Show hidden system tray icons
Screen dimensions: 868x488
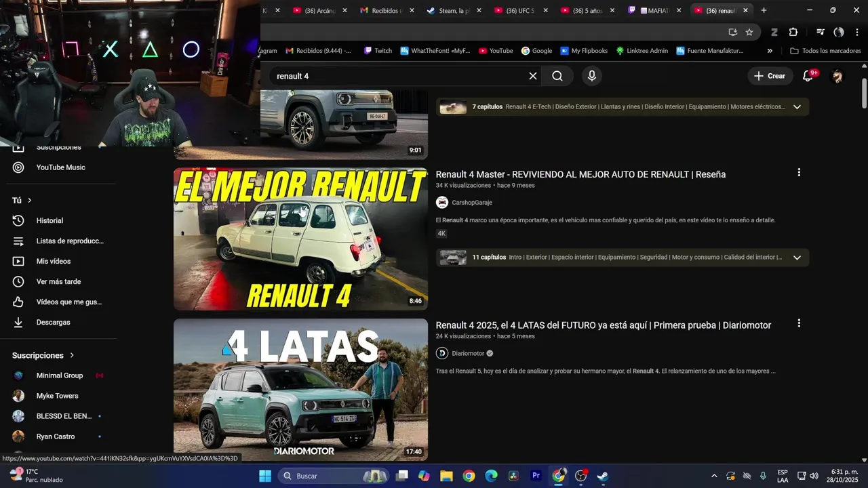(713, 476)
